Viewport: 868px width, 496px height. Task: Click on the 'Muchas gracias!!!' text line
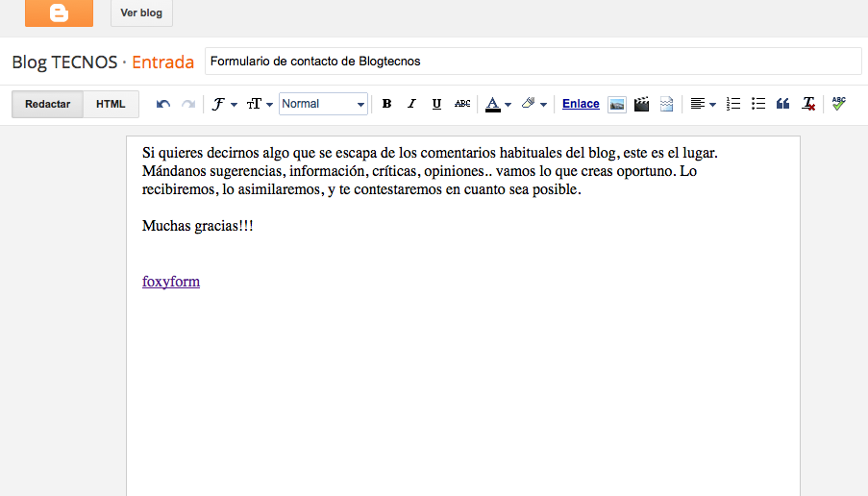click(198, 226)
